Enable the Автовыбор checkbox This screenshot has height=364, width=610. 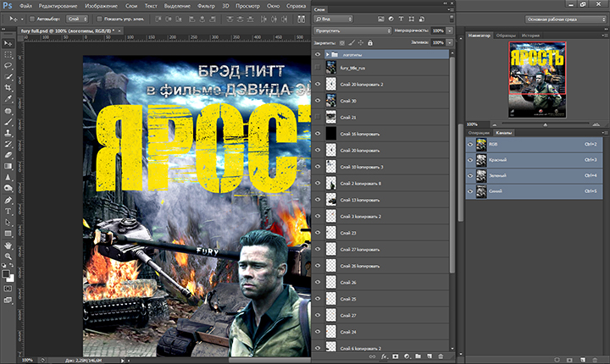pyautogui.click(x=33, y=17)
